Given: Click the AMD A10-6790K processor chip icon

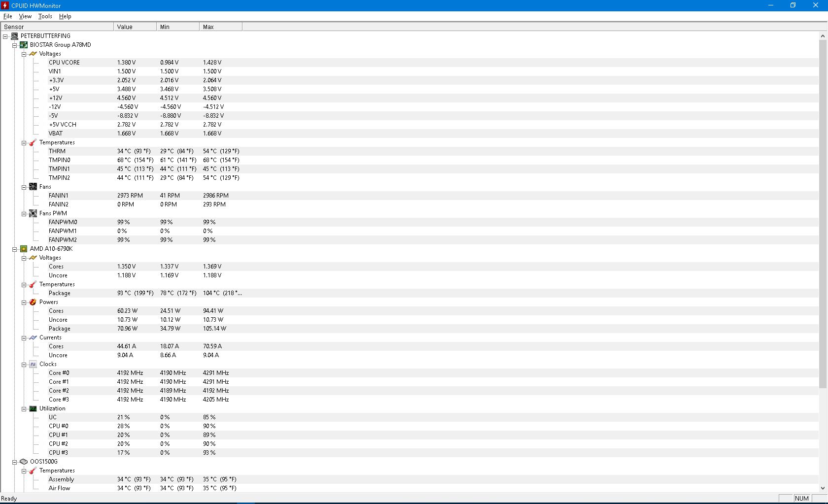Looking at the screenshot, I should click(24, 249).
